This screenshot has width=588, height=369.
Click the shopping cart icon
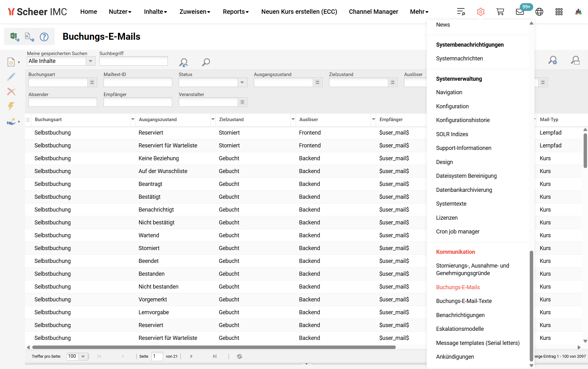pos(500,12)
